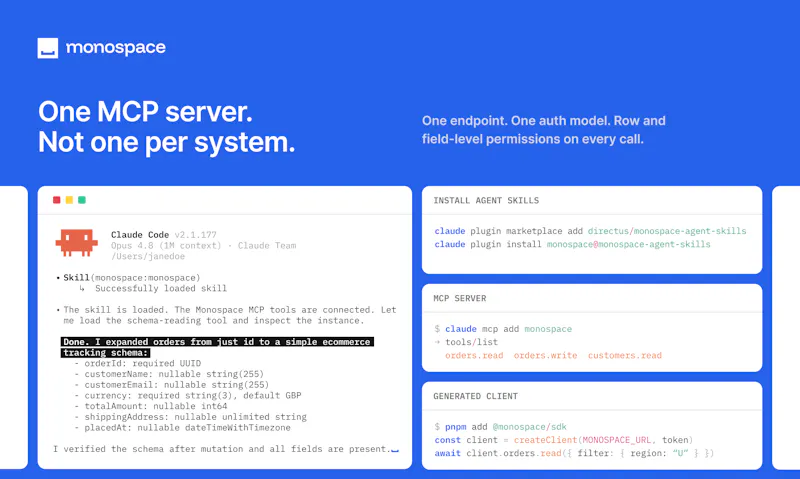Click 'monospace@monospace-agent-skills' text
Image resolution: width=800 pixels, height=479 pixels.
click(629, 244)
